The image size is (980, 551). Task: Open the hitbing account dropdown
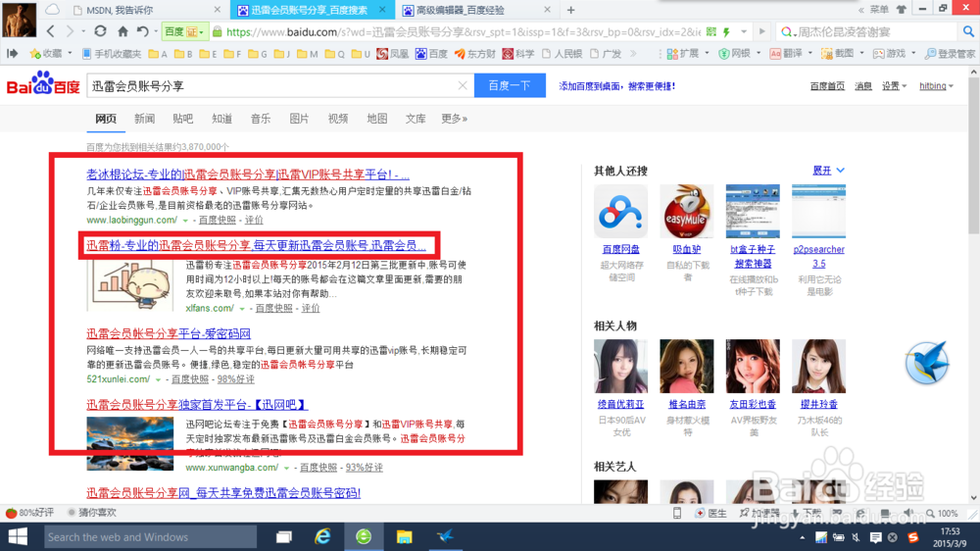tap(936, 86)
